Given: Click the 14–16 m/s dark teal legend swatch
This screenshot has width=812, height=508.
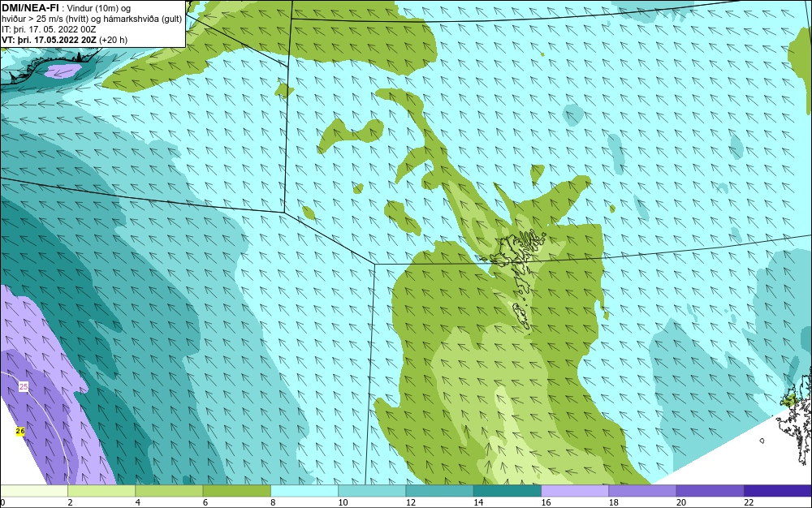Looking at the screenshot, I should pyautogui.click(x=508, y=491).
